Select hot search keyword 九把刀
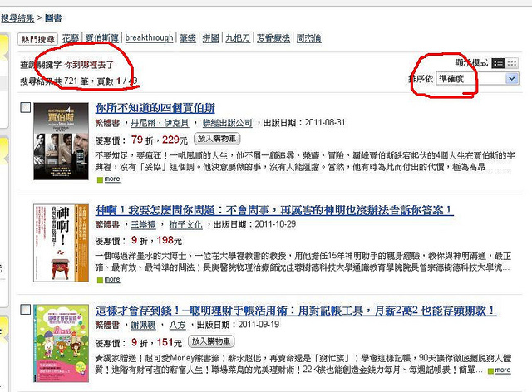532x392 pixels. [238, 37]
